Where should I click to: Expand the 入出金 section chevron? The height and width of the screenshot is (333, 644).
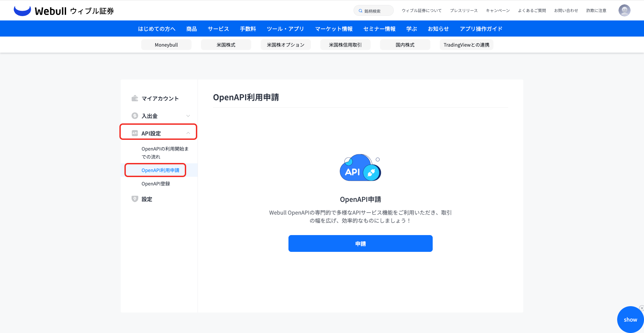188,116
